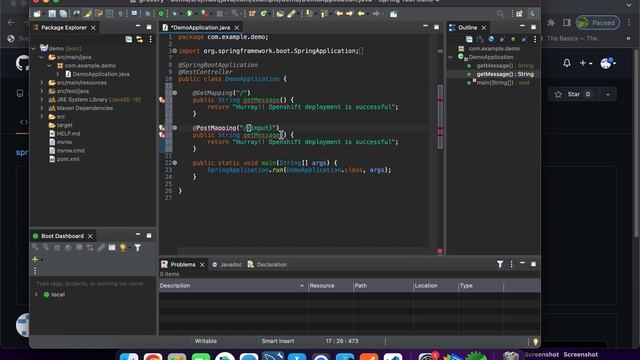Open Package Explorer view menu dots
Image resolution: width=640 pixels, height=360 pixels.
pos(150,40)
